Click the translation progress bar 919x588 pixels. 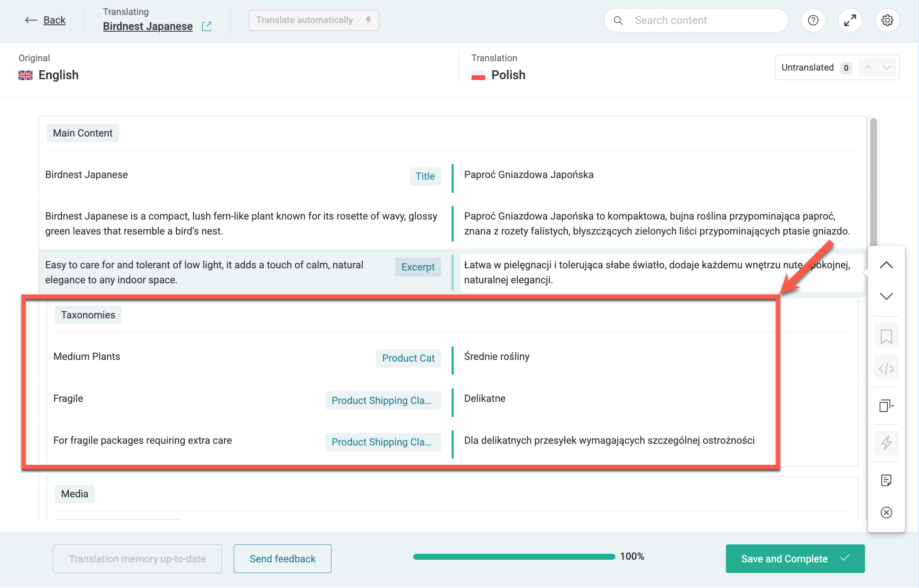coord(513,556)
